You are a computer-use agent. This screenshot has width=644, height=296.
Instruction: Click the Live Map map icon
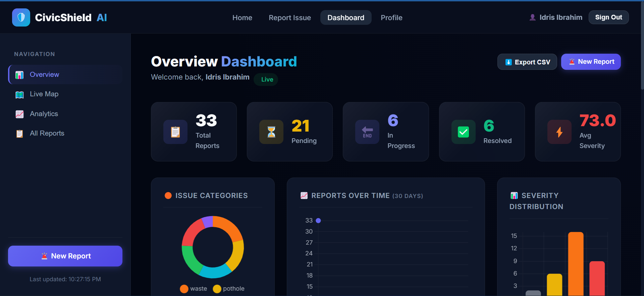coord(19,95)
